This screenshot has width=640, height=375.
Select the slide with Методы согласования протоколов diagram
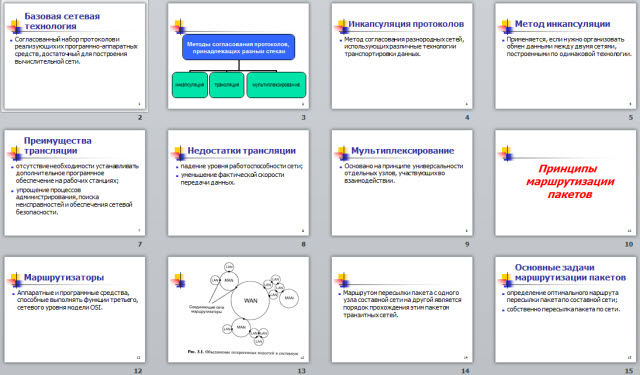238,56
